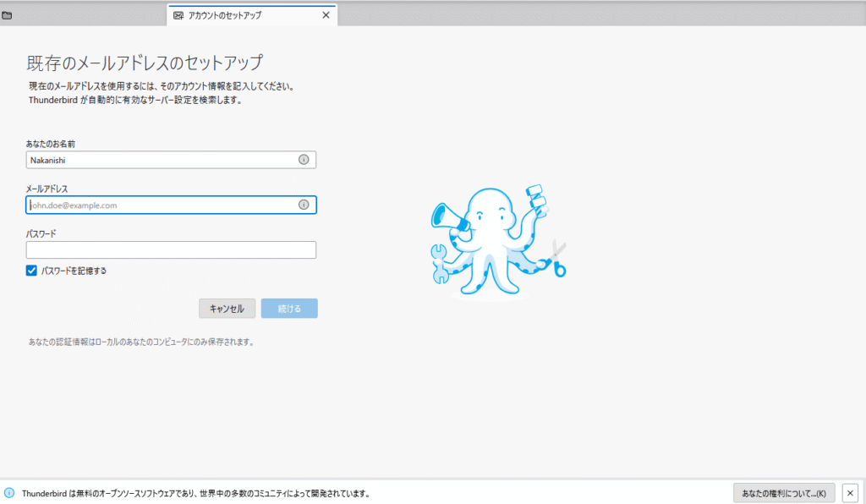Click the info icon in the name field
The image size is (866, 504).
pos(304,160)
